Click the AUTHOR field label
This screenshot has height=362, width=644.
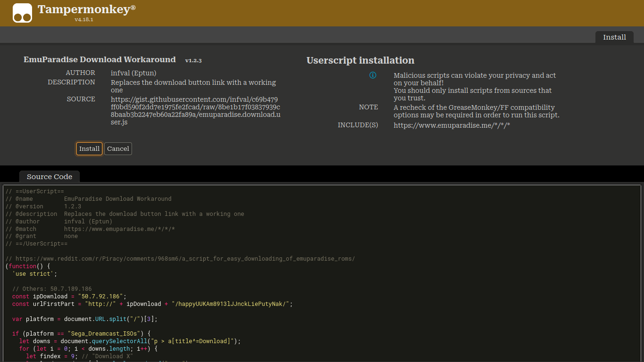pyautogui.click(x=80, y=73)
